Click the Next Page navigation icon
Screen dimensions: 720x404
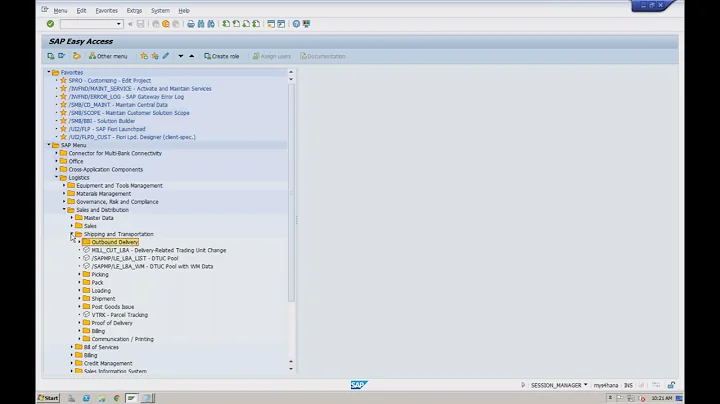tap(246, 24)
